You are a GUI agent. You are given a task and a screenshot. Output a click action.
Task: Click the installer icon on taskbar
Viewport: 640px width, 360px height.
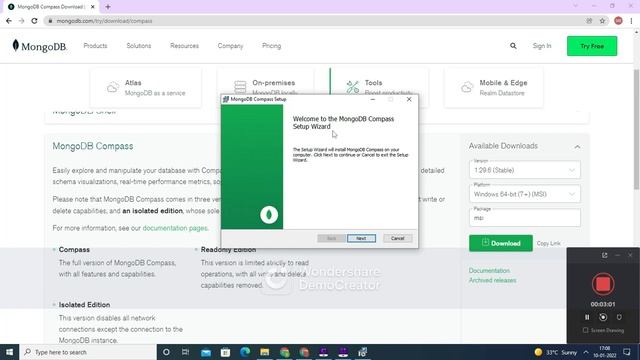(x=362, y=352)
